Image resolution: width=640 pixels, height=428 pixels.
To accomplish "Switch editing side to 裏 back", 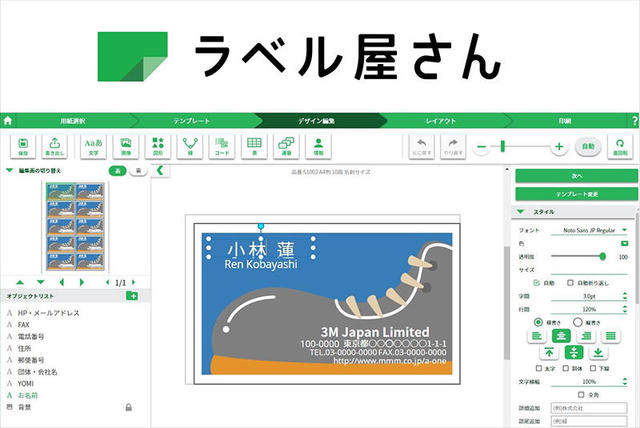I will (138, 171).
